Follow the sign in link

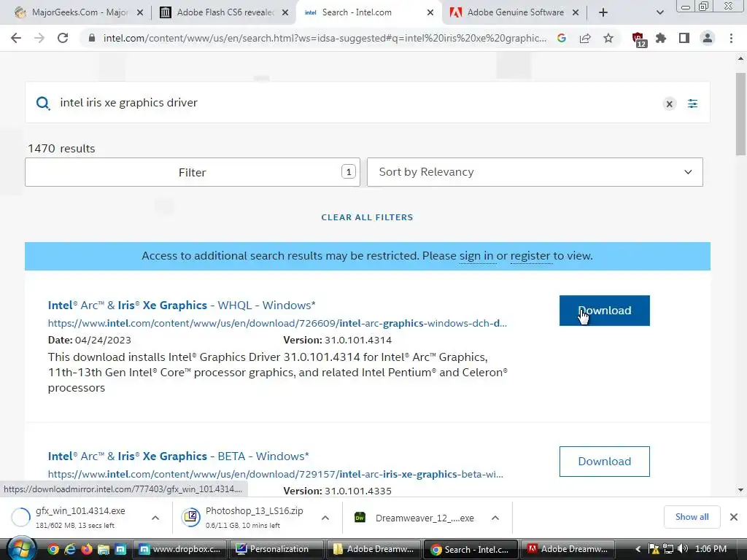click(476, 256)
